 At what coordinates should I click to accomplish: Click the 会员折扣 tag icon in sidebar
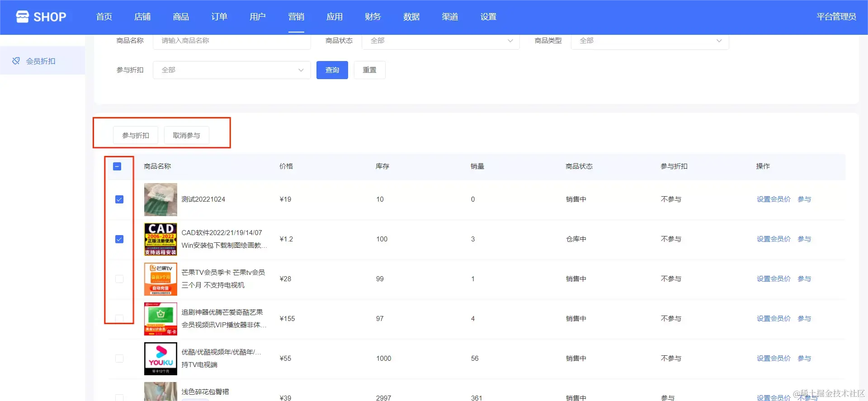pyautogui.click(x=16, y=61)
